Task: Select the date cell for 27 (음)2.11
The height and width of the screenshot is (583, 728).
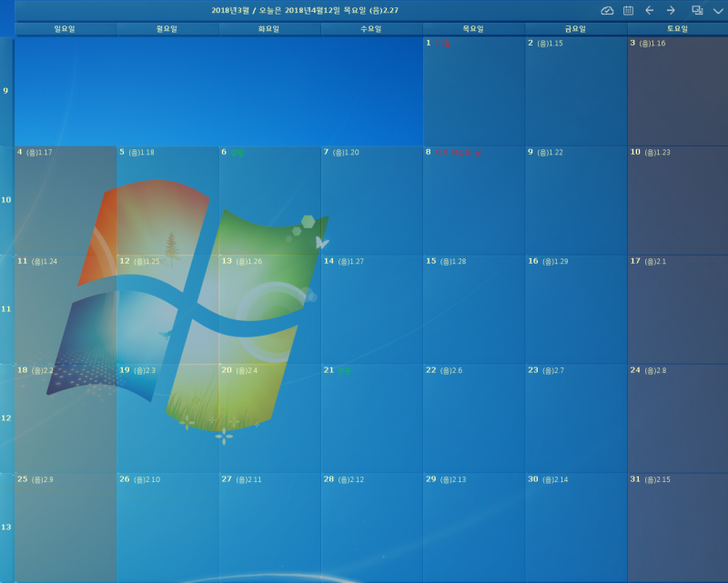Action: 269,528
